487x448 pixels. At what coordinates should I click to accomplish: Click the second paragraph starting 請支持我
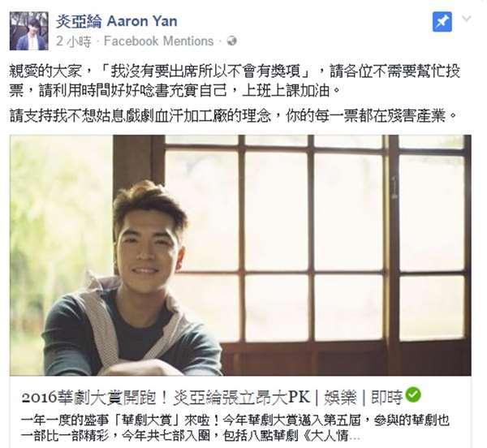coord(233,116)
